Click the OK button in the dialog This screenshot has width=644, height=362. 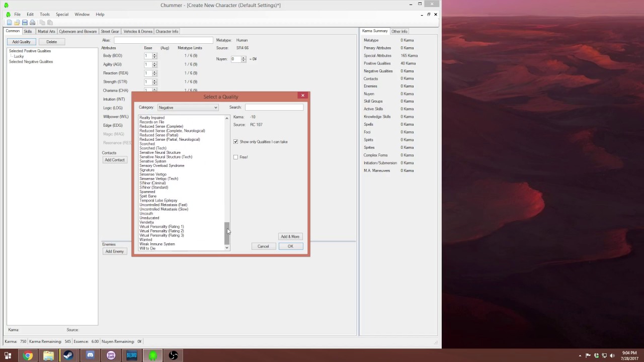click(x=290, y=246)
